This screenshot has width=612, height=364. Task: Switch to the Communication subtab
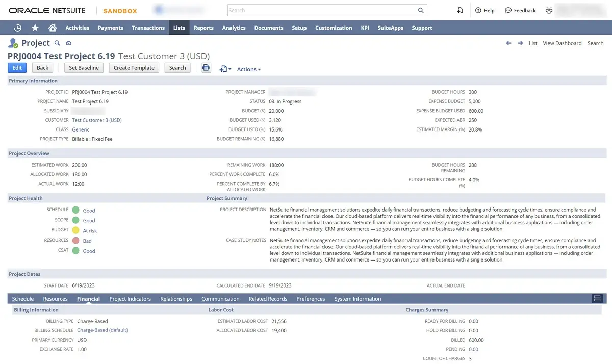pyautogui.click(x=220, y=299)
